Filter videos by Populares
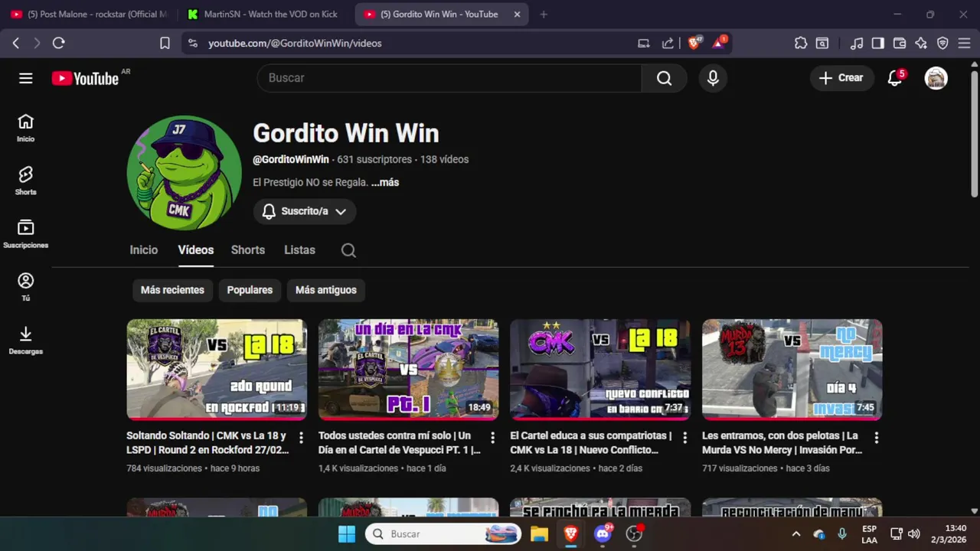This screenshot has height=551, width=980. point(250,290)
